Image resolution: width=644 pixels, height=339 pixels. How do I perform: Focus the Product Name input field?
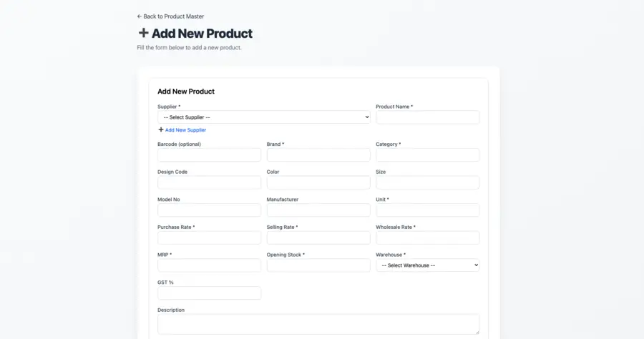pyautogui.click(x=427, y=117)
